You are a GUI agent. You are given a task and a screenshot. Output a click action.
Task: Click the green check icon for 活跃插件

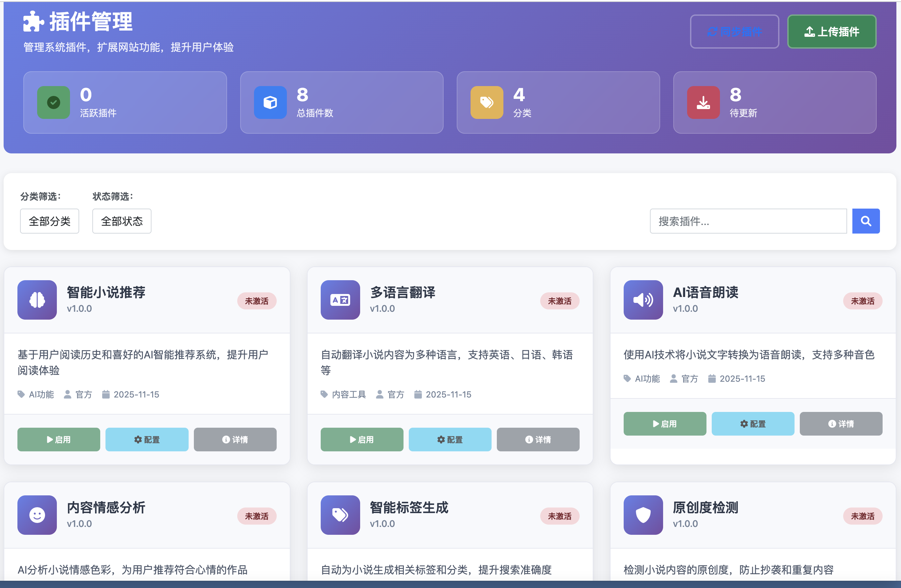[x=53, y=102]
